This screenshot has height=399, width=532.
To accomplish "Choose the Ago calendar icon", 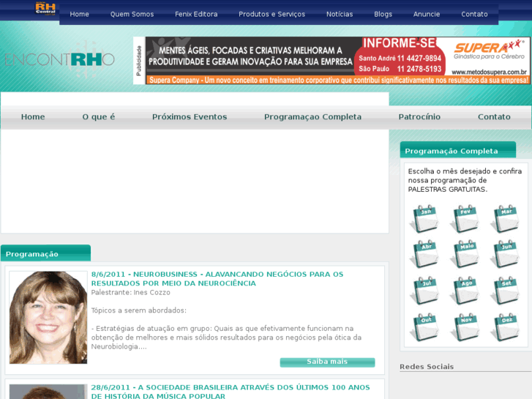I will (x=465, y=291).
